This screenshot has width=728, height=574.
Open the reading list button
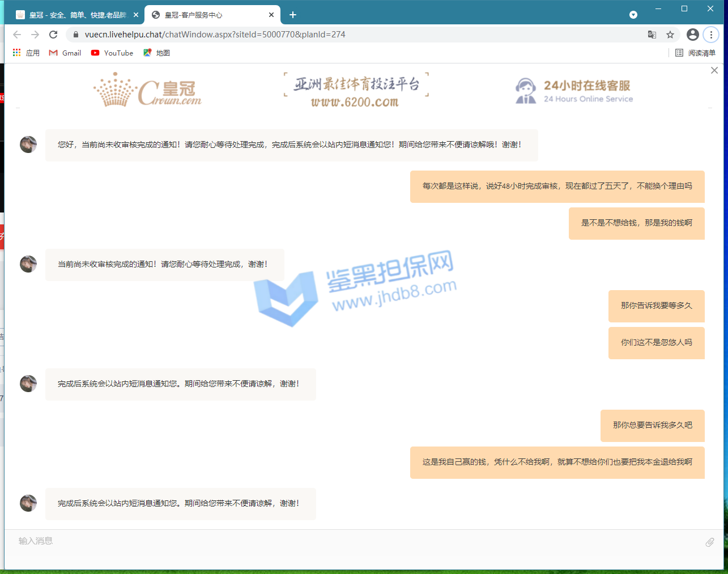coord(695,53)
